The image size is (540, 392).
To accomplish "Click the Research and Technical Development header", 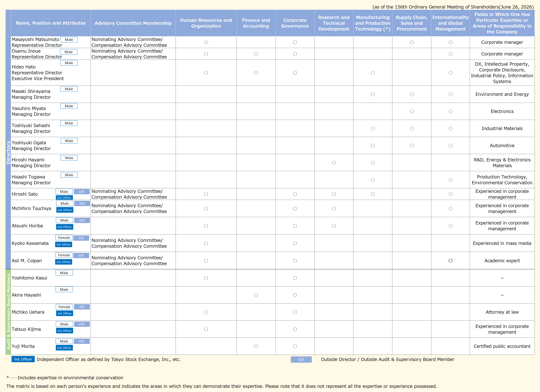I will pyautogui.click(x=334, y=23).
